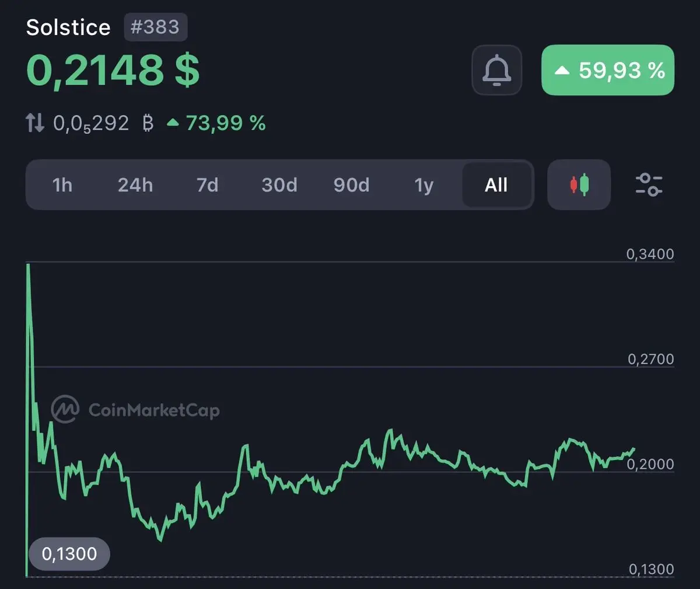Image resolution: width=700 pixels, height=589 pixels.
Task: Switch chart to 30d range
Action: pos(279,185)
